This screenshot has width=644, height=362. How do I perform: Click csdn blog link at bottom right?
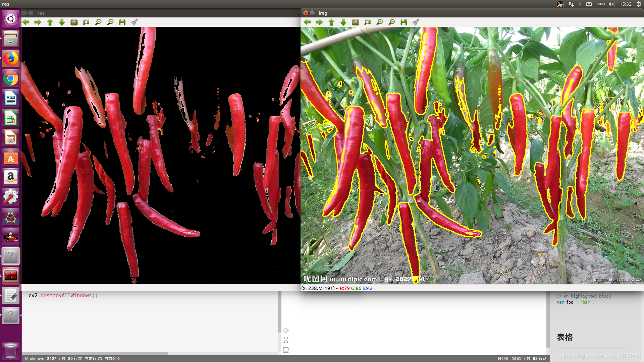click(x=599, y=355)
